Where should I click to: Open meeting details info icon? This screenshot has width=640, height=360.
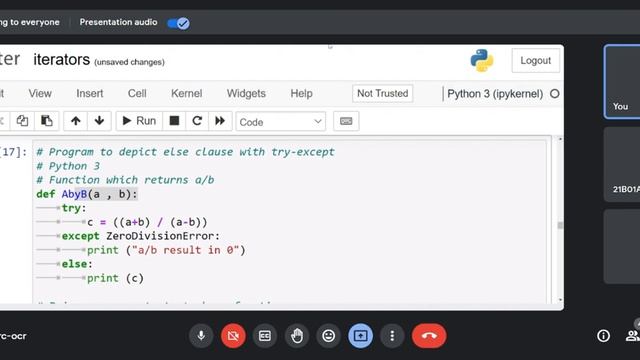(x=603, y=336)
